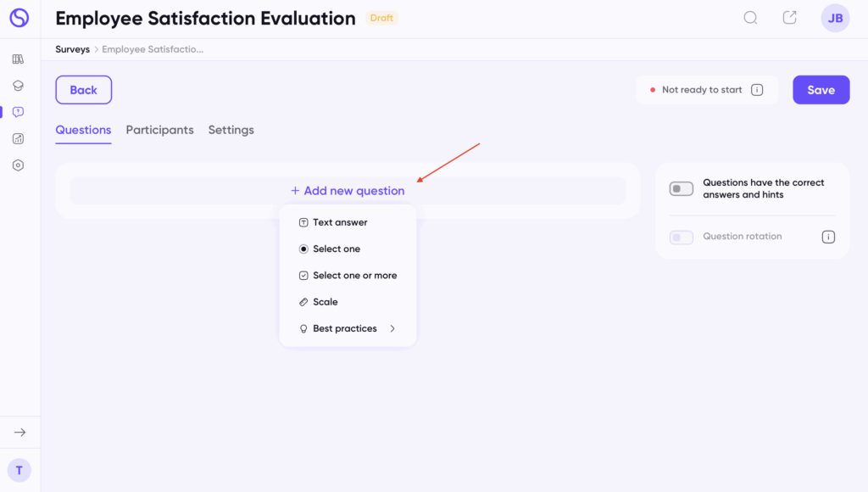Expand sidebar using the arrow icon
This screenshot has height=492, width=868.
pos(19,433)
